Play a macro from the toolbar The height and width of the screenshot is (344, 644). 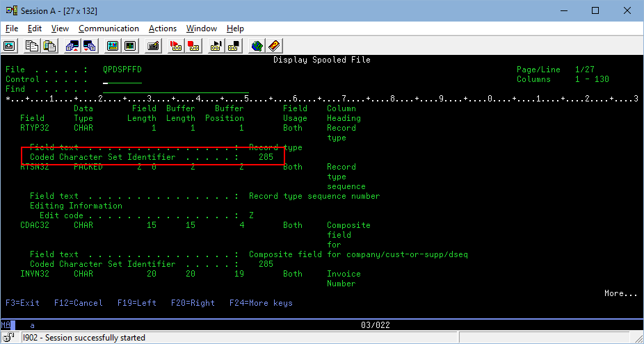pos(216,46)
